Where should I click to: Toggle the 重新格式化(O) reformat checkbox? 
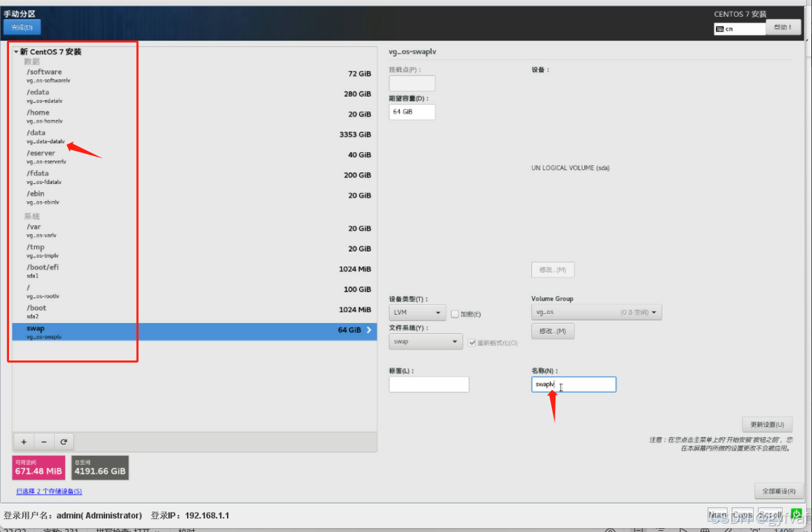(x=473, y=342)
